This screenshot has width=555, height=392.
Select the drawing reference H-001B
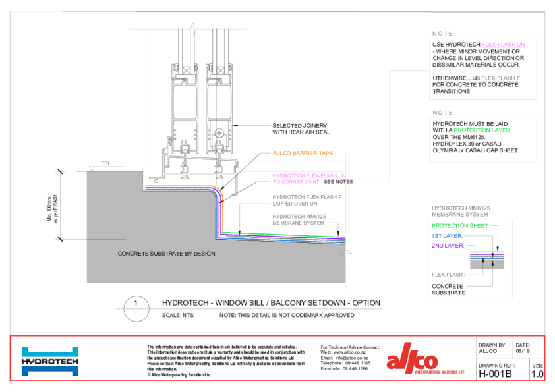[495, 374]
